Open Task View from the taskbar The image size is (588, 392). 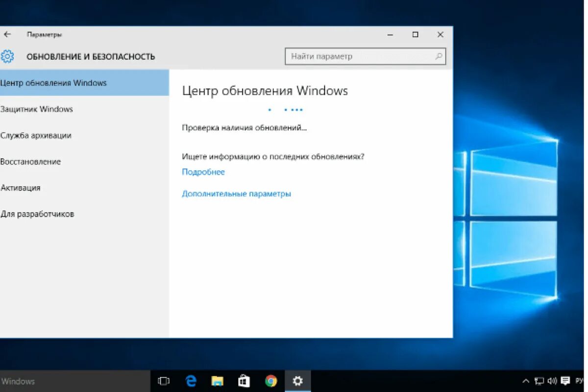[x=164, y=381]
